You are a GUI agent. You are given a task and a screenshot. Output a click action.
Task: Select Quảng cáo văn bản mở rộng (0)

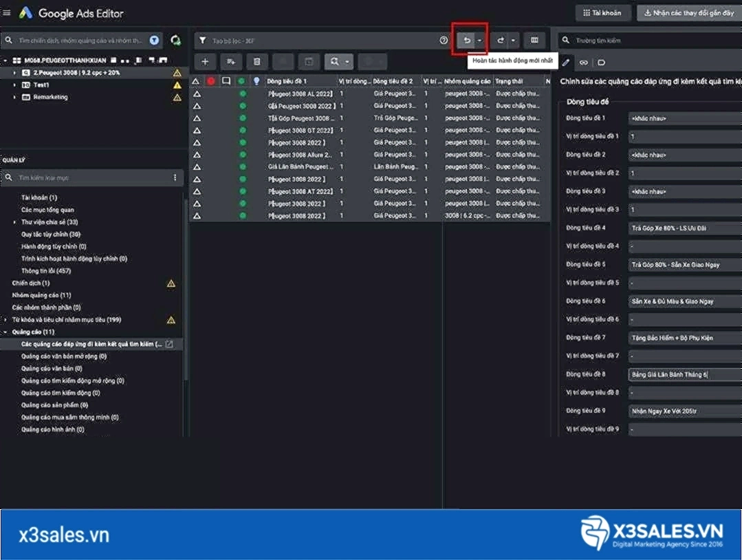pos(64,356)
